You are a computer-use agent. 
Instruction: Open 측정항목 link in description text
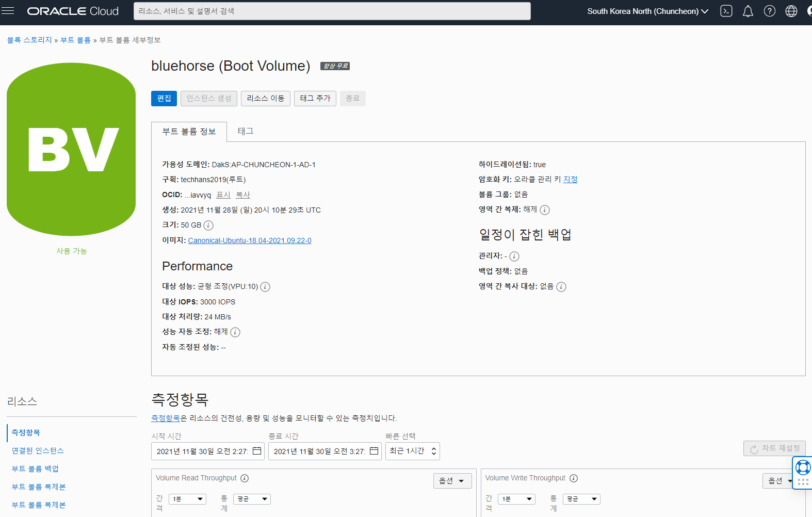[x=166, y=418]
